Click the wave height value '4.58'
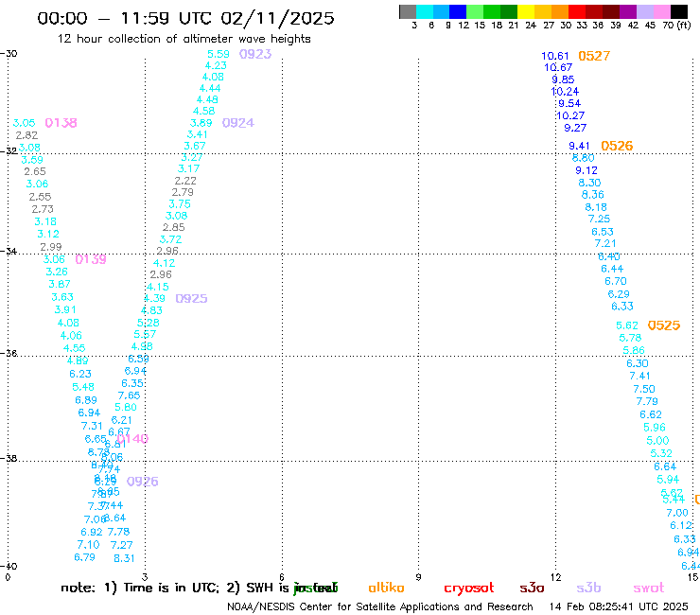Viewport: 700px width, 615px height. [204, 111]
